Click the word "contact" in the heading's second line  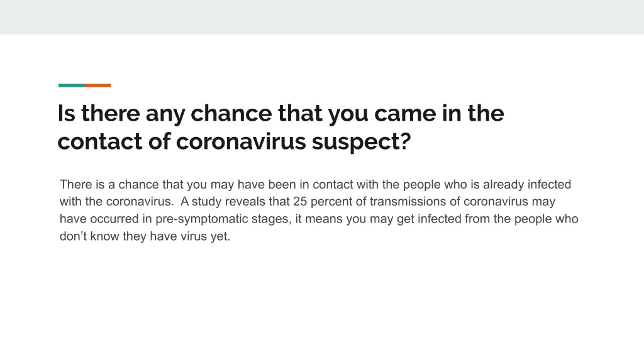click(x=100, y=142)
